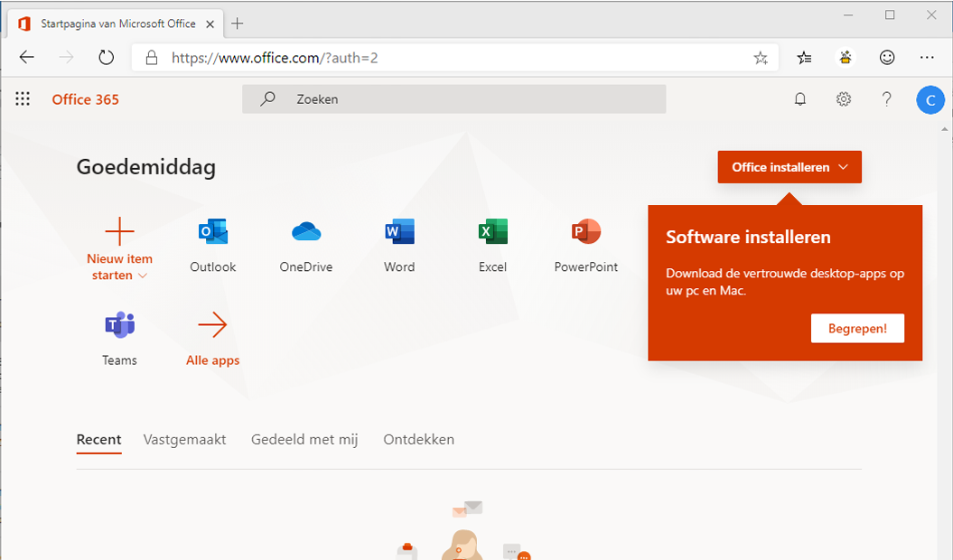Open the Gedeeld met mij tab
Viewport: 953px width, 560px height.
tap(304, 440)
